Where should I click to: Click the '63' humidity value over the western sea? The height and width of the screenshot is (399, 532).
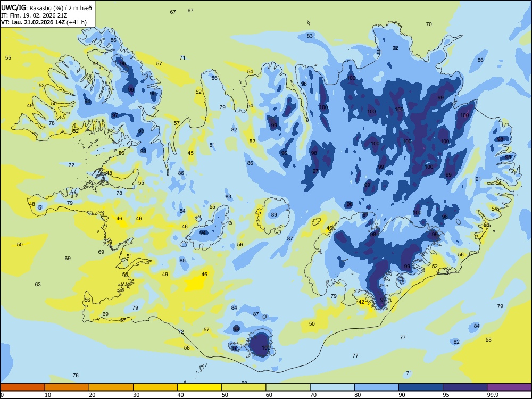coord(38,284)
